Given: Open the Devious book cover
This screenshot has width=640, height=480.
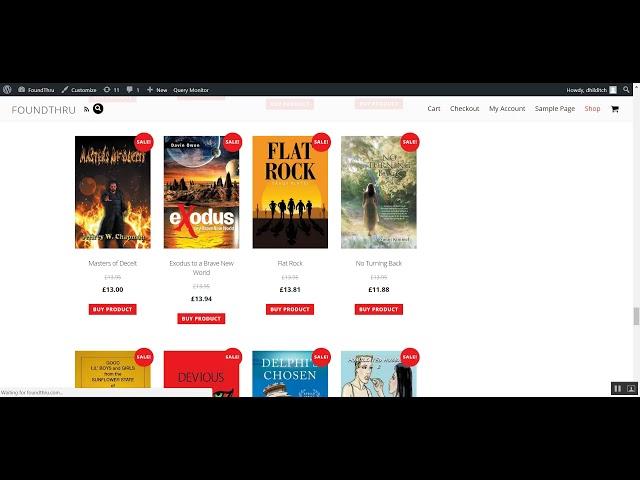Looking at the screenshot, I should 201,373.
